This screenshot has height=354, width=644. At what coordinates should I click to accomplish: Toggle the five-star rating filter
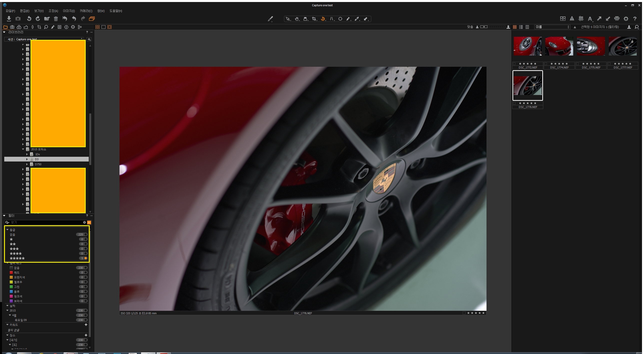pyautogui.click(x=85, y=258)
